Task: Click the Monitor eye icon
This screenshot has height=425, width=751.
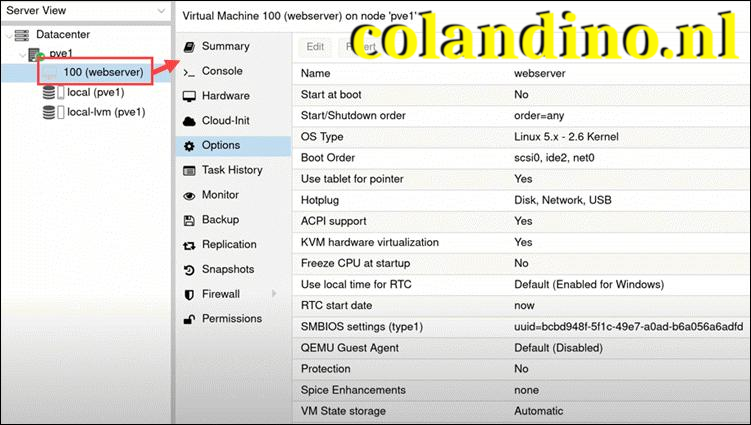Action: 189,195
